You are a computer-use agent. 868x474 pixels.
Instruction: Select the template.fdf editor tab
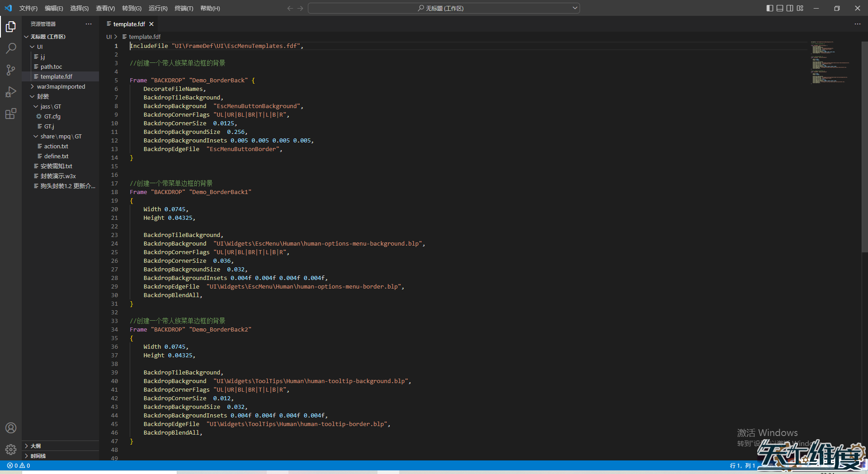(x=129, y=24)
